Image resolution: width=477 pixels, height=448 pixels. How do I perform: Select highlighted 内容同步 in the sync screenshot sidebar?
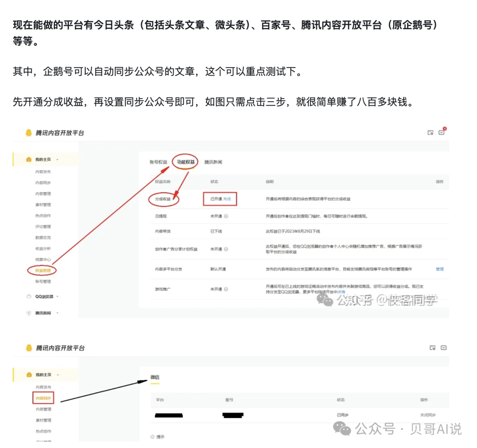[43, 398]
